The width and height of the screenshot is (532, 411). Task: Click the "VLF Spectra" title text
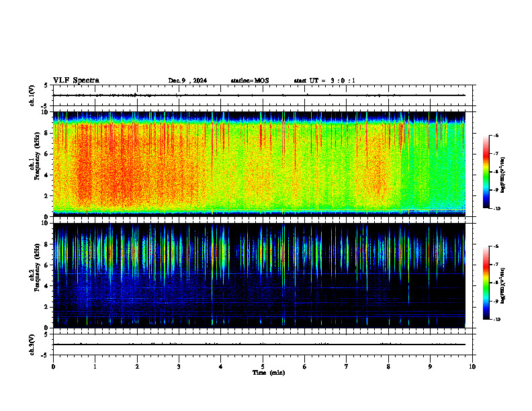(76, 81)
